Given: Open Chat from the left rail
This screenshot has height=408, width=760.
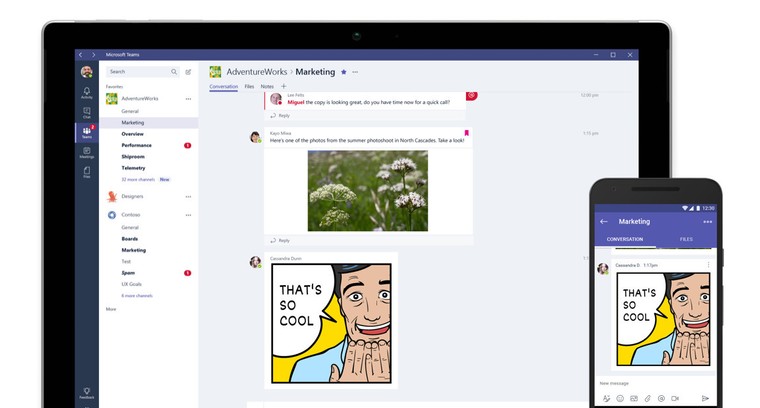Looking at the screenshot, I should pyautogui.click(x=87, y=113).
